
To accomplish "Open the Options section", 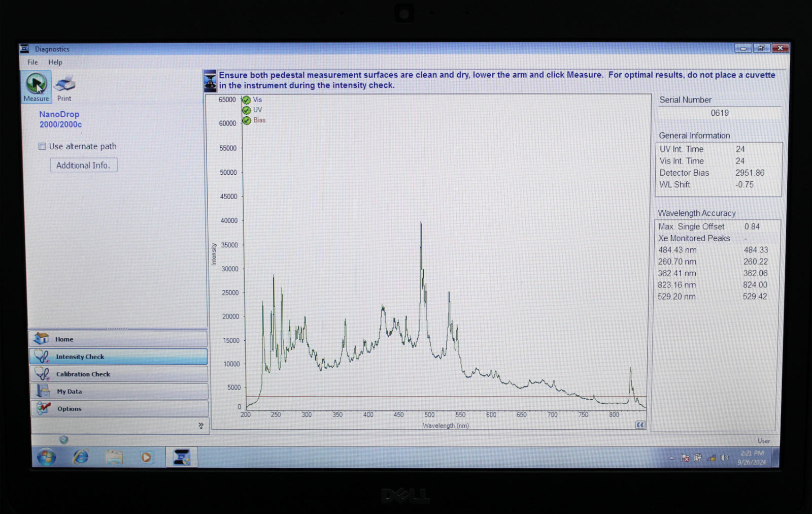I will [119, 408].
